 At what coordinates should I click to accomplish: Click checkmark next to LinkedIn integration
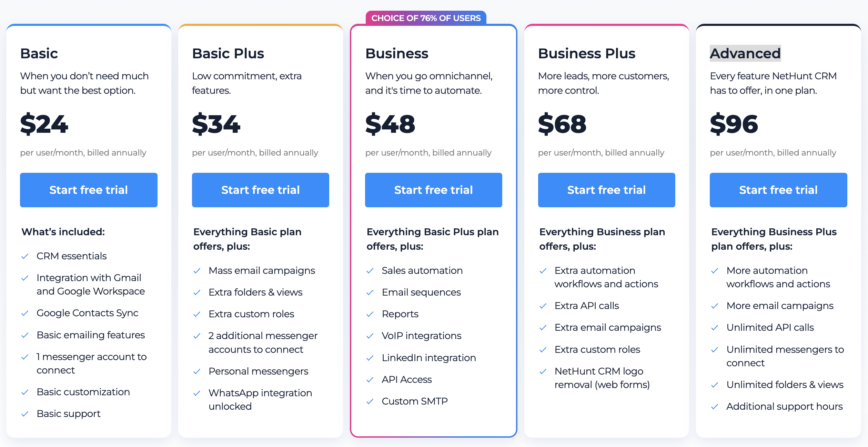[x=370, y=358]
